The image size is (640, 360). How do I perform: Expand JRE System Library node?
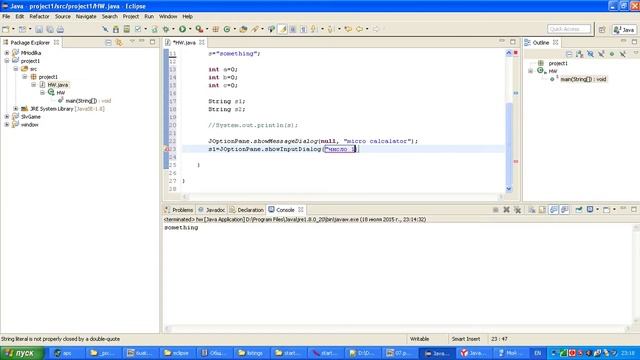tap(16, 109)
